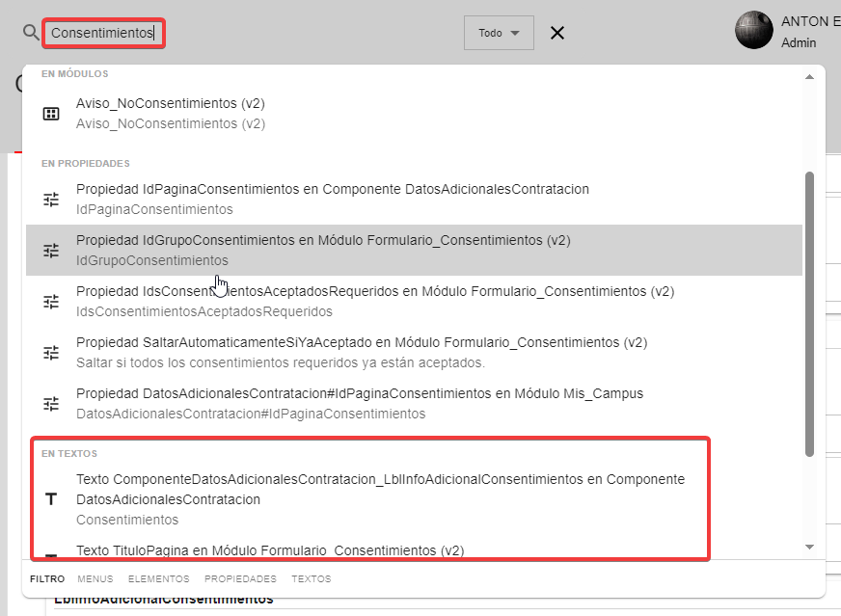Image resolution: width=841 pixels, height=616 pixels.
Task: Click sliders icon beside SaltarAutomaticamenteSiYaAceptado
Action: pos(51,353)
